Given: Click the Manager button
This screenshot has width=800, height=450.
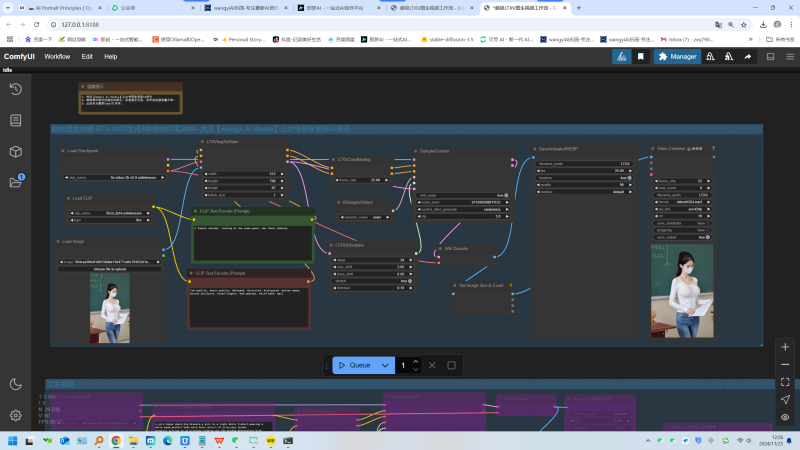Looking at the screenshot, I should point(677,57).
